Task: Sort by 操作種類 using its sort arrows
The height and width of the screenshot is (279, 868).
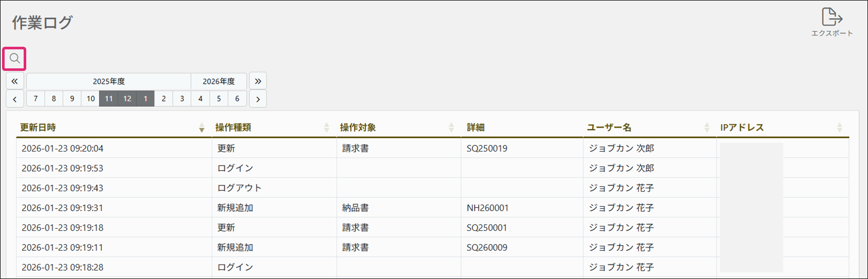Action: pyautogui.click(x=327, y=128)
